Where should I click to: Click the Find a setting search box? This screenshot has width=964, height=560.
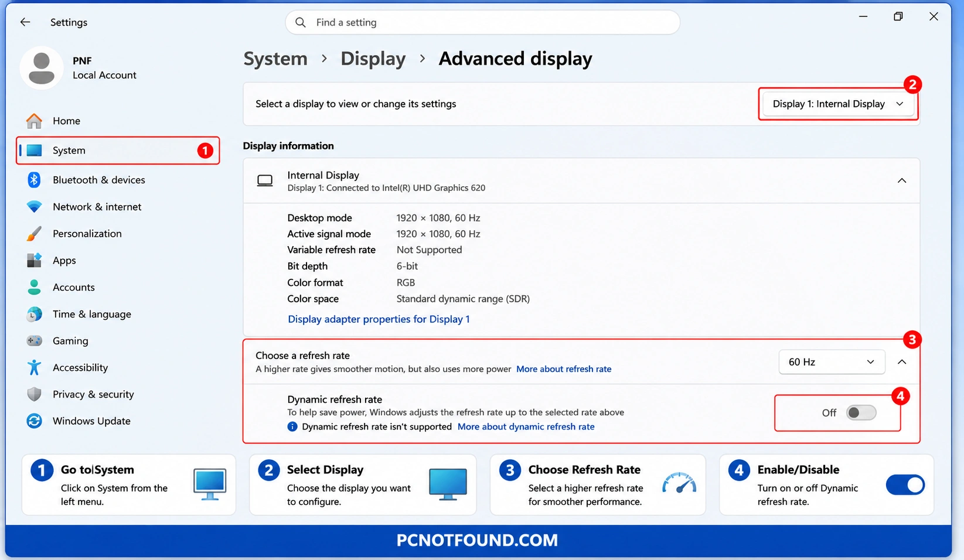(x=482, y=22)
